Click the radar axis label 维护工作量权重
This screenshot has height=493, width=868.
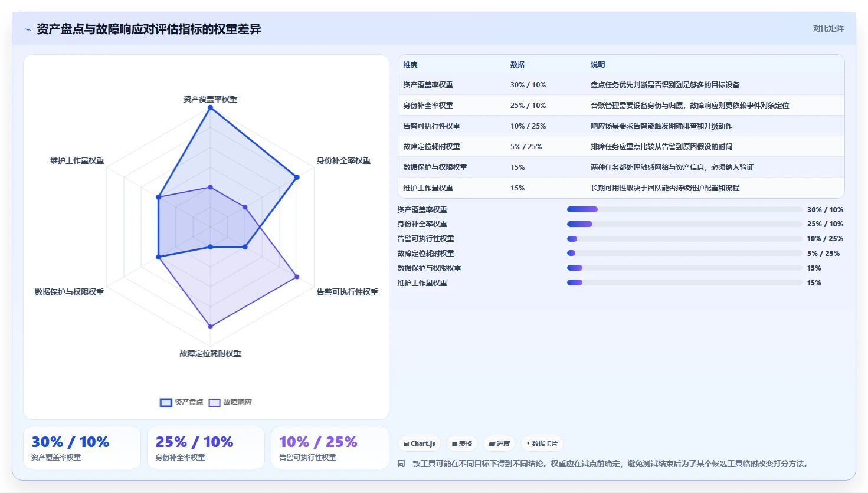click(x=77, y=160)
